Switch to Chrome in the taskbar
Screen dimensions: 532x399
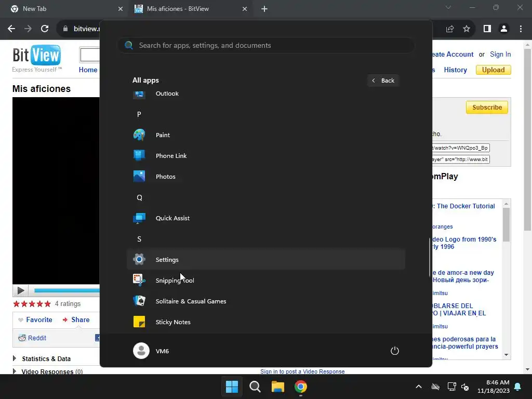pyautogui.click(x=301, y=387)
